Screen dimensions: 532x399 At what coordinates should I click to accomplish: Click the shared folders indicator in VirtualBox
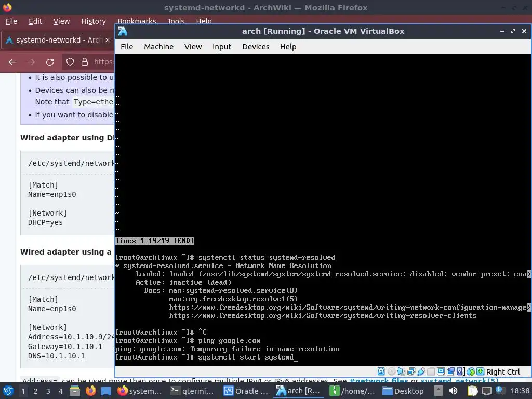431,371
